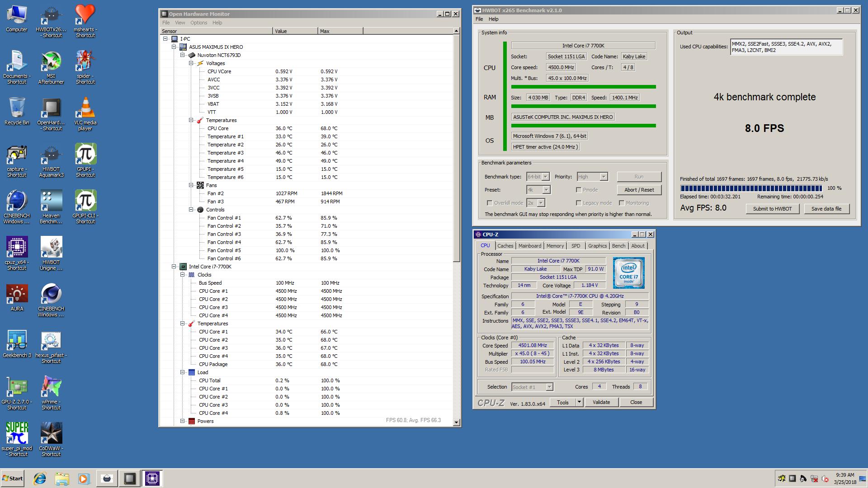Collapse the Voltages tree node
The height and width of the screenshot is (488, 868).
tap(191, 63)
